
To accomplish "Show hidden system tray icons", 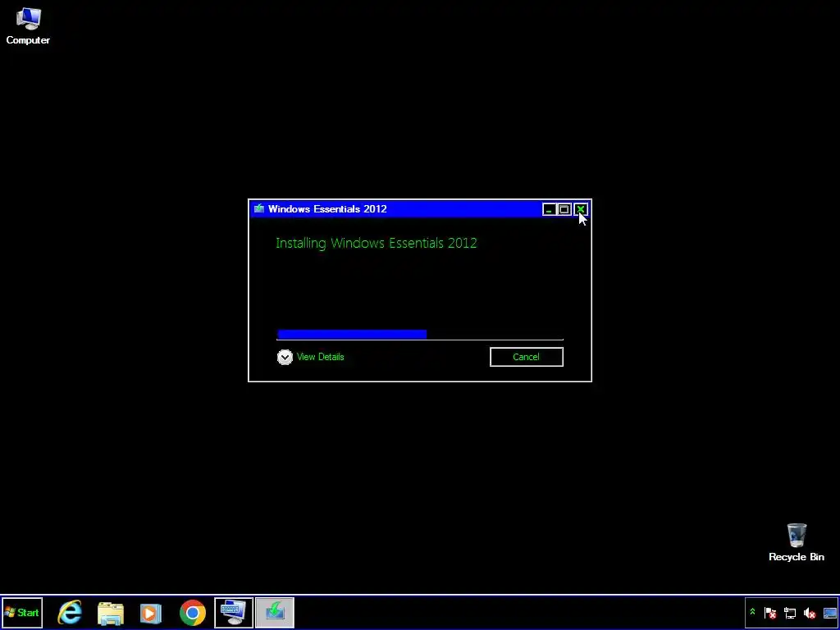I will click(752, 612).
